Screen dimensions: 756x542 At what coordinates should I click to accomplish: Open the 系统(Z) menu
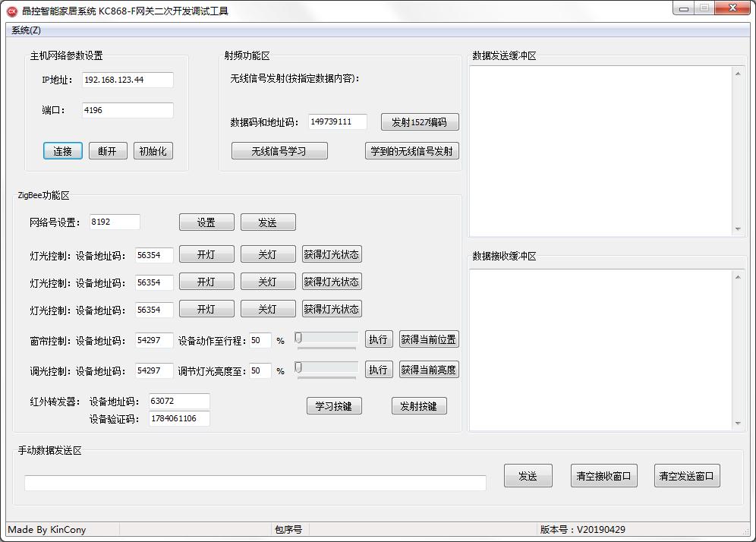point(26,30)
